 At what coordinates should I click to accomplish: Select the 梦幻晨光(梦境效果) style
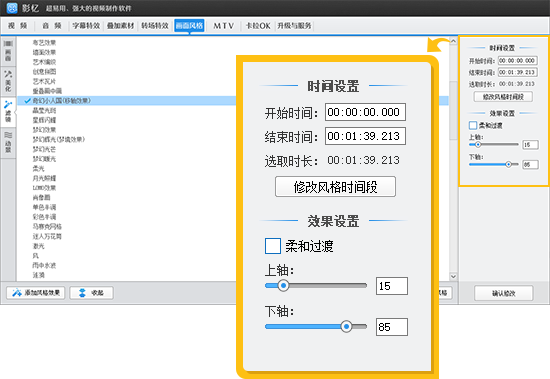tap(59, 139)
